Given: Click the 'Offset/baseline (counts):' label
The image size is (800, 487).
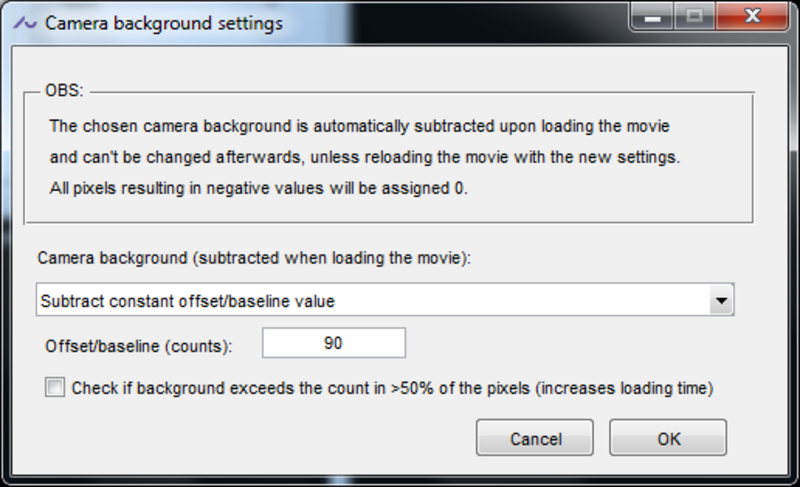Looking at the screenshot, I should 139,346.
